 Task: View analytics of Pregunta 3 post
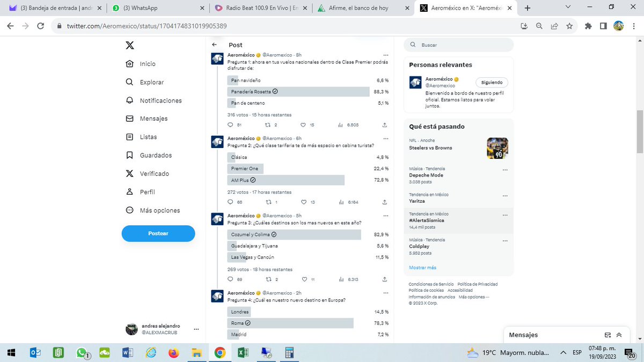click(x=340, y=279)
